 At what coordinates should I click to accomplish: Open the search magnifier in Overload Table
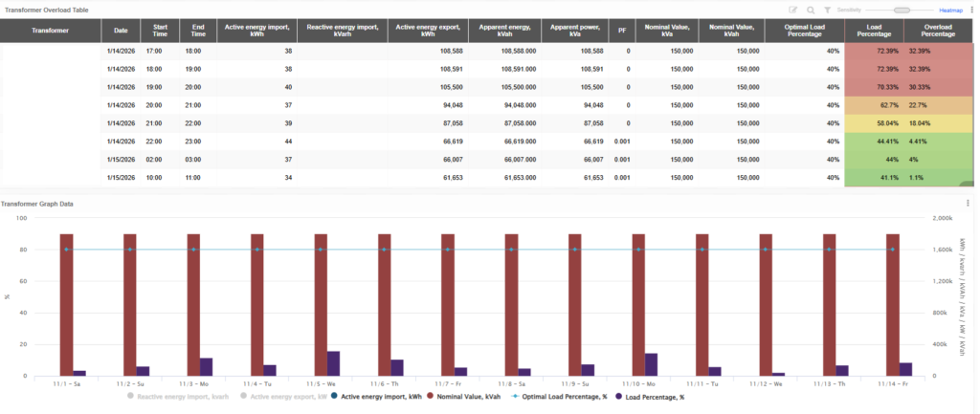pos(811,10)
